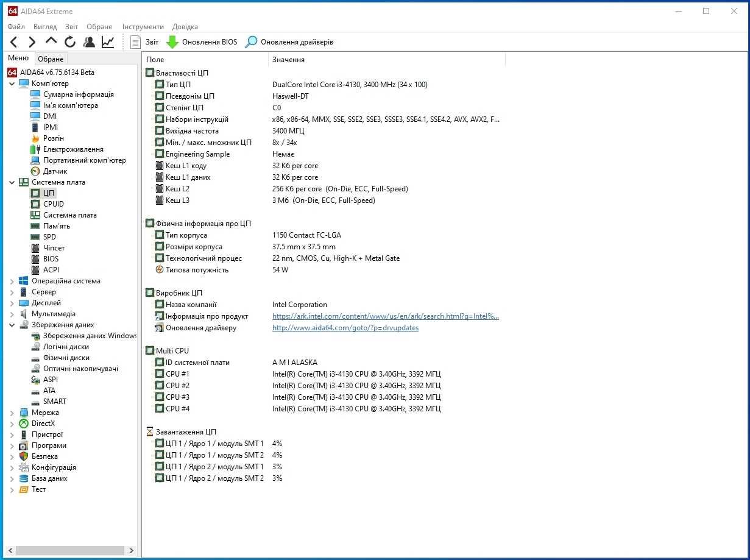Image resolution: width=750 pixels, height=560 pixels.
Task: Click the Логічні диски icon
Action: pos(35,347)
